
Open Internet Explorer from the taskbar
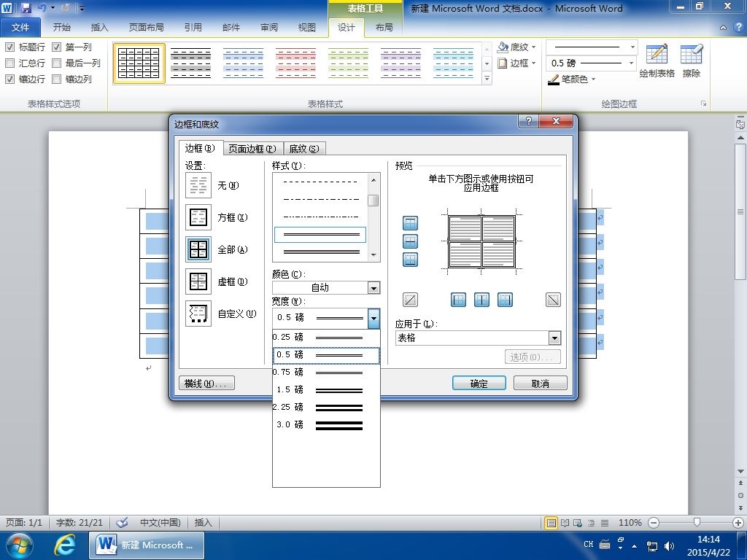tap(65, 545)
